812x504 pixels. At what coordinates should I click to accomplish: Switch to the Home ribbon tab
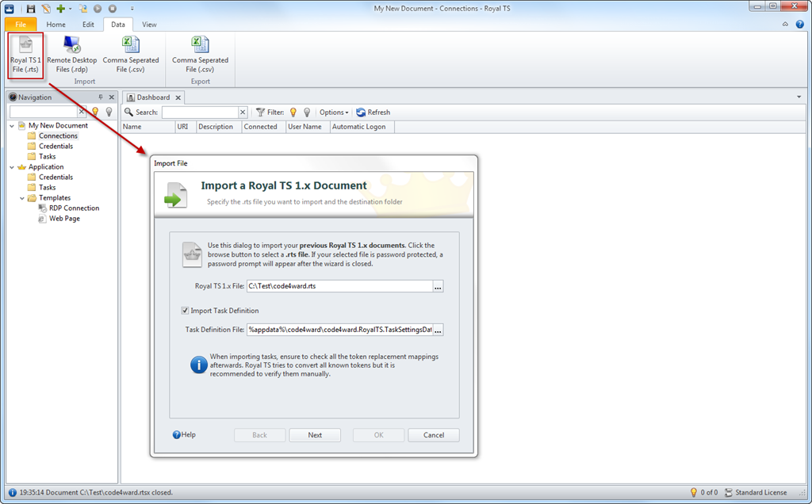pos(56,25)
